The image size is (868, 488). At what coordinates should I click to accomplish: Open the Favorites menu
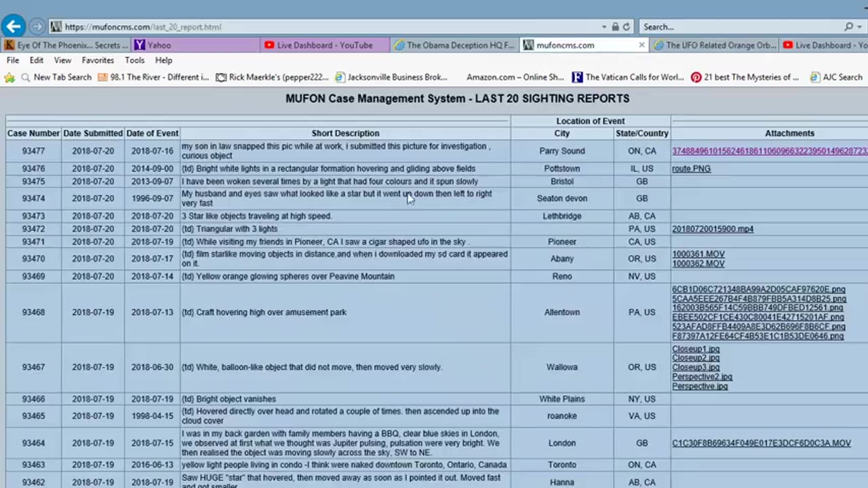(98, 60)
